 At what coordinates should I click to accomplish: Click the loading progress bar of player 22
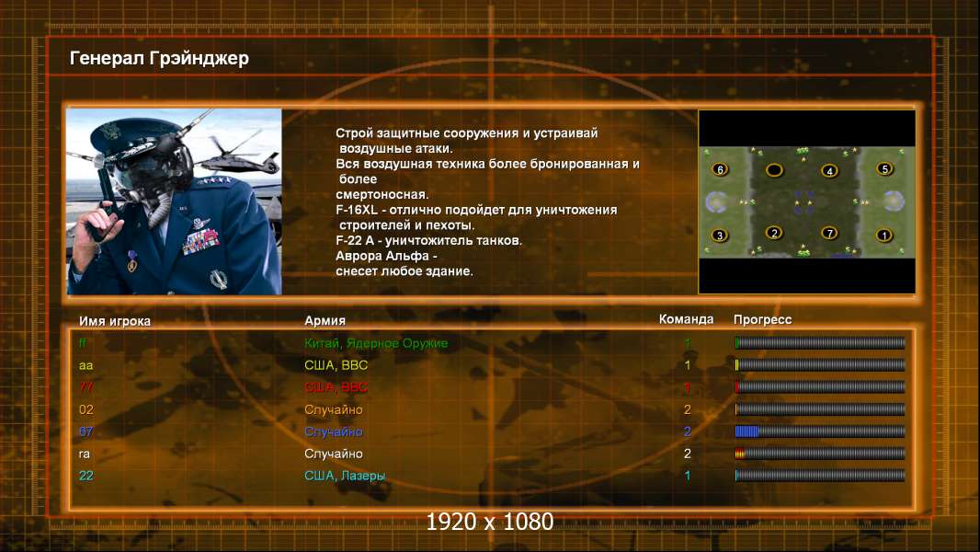pos(820,476)
